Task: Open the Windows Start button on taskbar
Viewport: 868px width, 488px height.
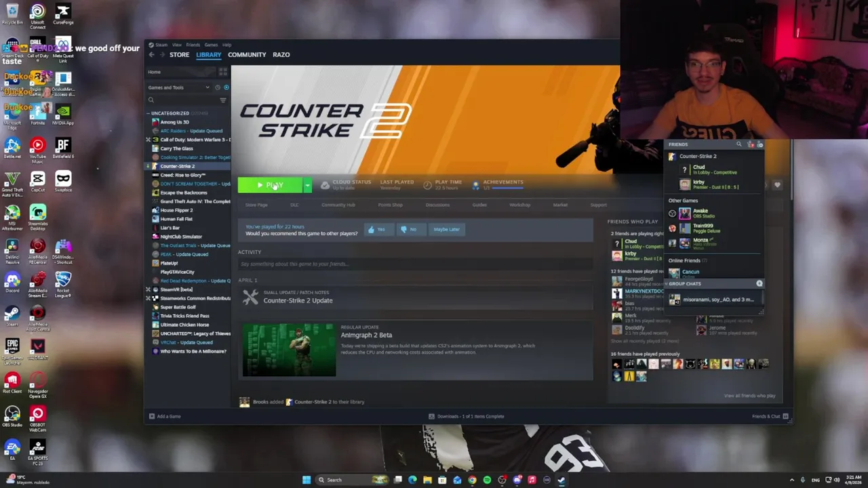Action: [x=307, y=480]
